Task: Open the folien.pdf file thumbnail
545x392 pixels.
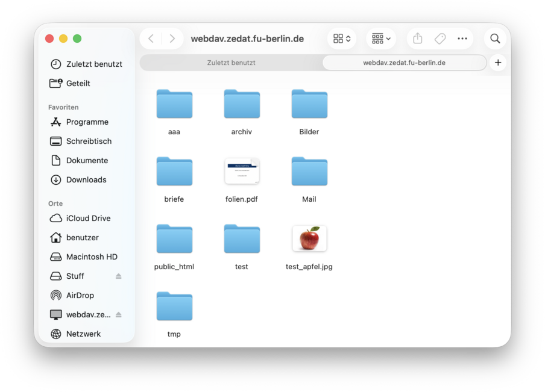Action: pyautogui.click(x=242, y=171)
